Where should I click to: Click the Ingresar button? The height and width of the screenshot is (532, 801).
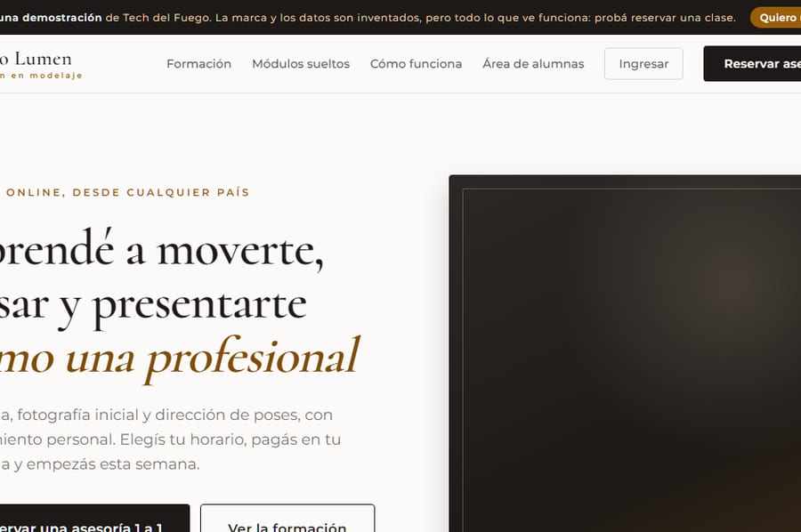point(643,64)
